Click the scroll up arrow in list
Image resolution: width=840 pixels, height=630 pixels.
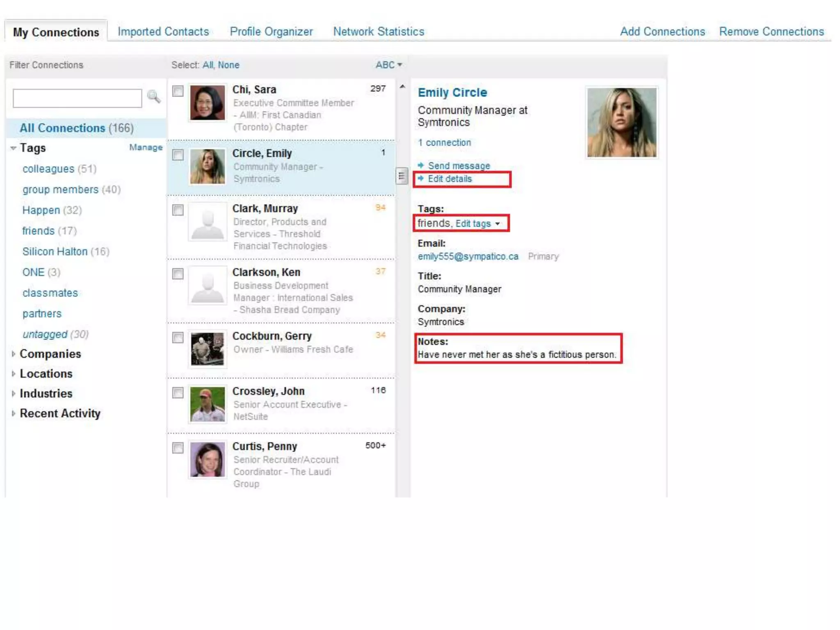click(402, 87)
